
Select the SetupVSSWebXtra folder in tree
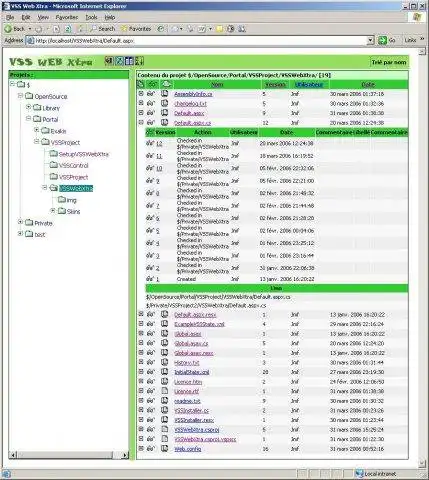84,154
